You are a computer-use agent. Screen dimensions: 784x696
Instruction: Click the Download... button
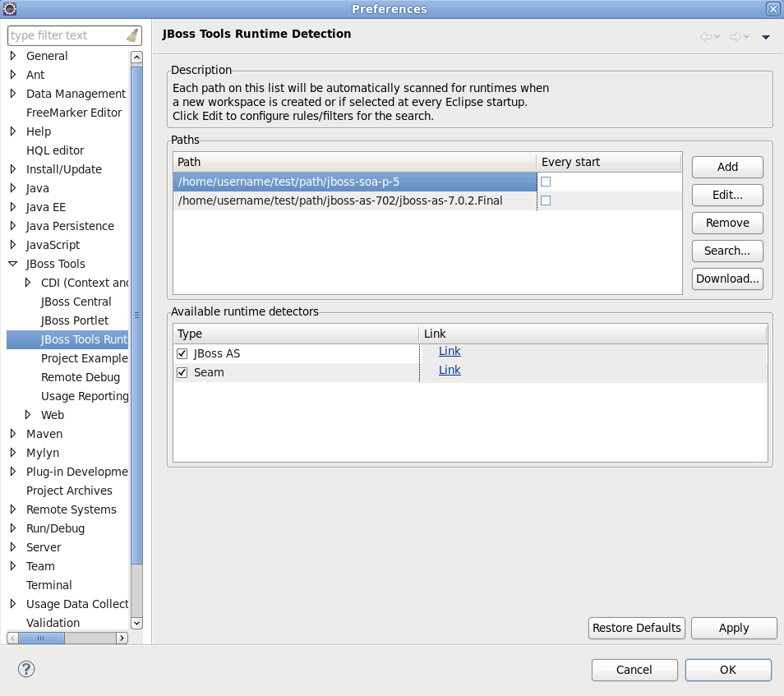[727, 279]
